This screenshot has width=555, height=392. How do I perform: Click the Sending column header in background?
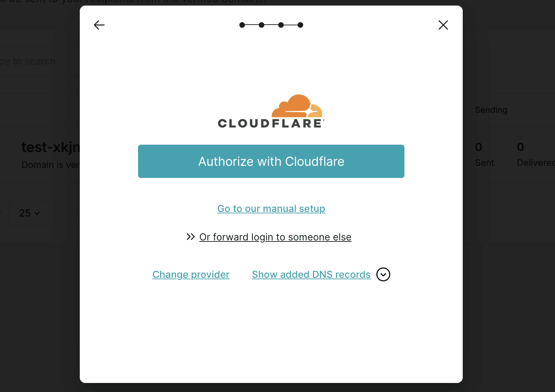click(x=491, y=110)
